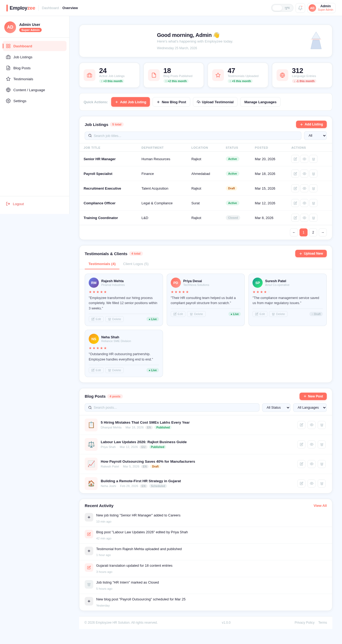Open the All Languages dropdown
The width and height of the screenshot is (342, 644).
point(310,408)
